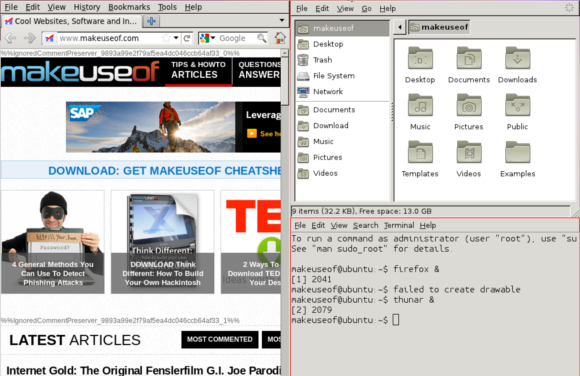Viewport: 580px width, 376px height.
Task: Select Videos bookmark in Thunar sidebar
Action: 342,173
